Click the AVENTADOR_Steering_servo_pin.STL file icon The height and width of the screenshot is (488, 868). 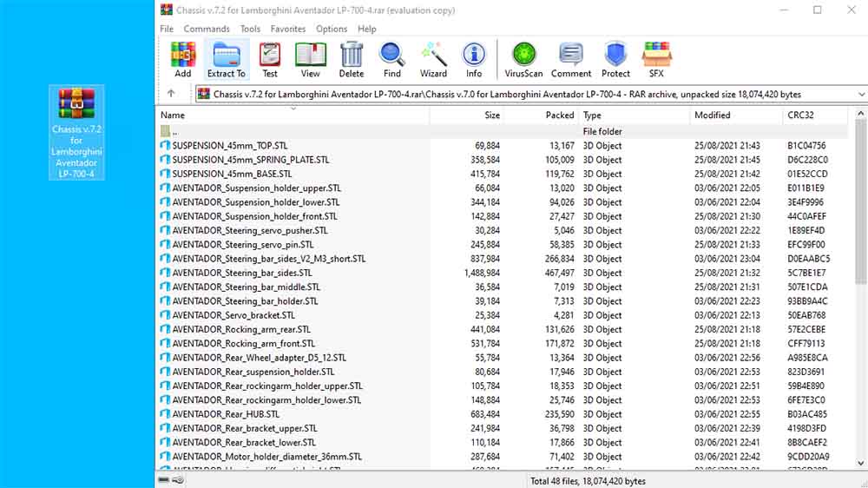point(165,244)
